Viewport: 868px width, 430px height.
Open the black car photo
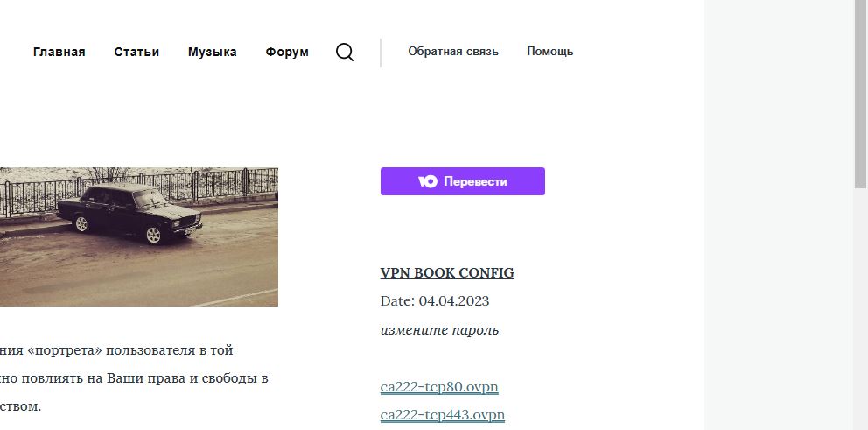139,236
